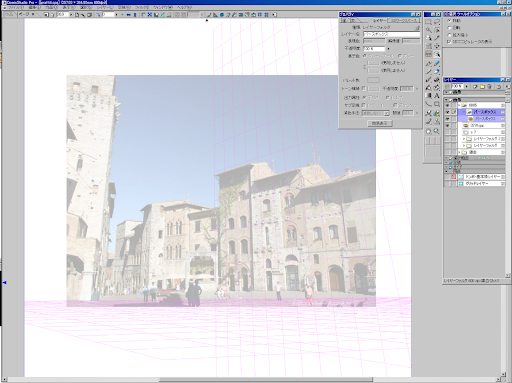Select the fill bucket tool
512x383 pixels.
pos(428,88)
